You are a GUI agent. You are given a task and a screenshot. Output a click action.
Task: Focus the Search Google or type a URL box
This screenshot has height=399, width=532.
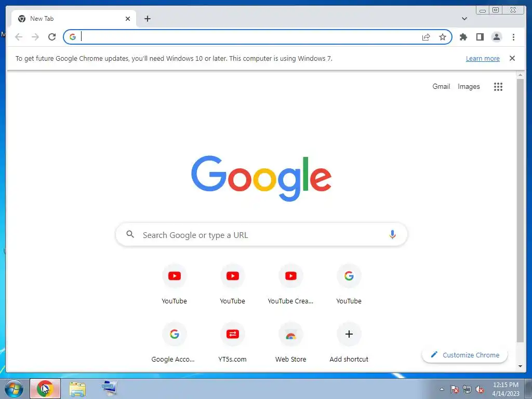[x=261, y=234]
